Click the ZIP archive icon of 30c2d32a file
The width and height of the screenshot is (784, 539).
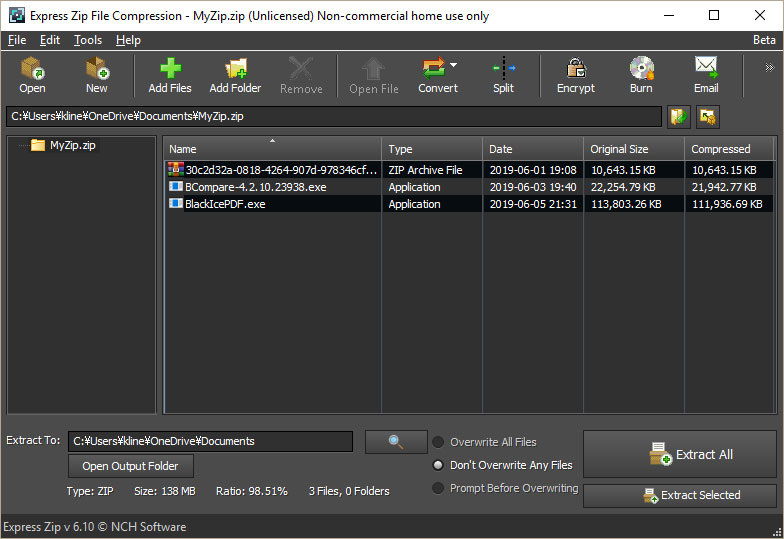[x=176, y=170]
